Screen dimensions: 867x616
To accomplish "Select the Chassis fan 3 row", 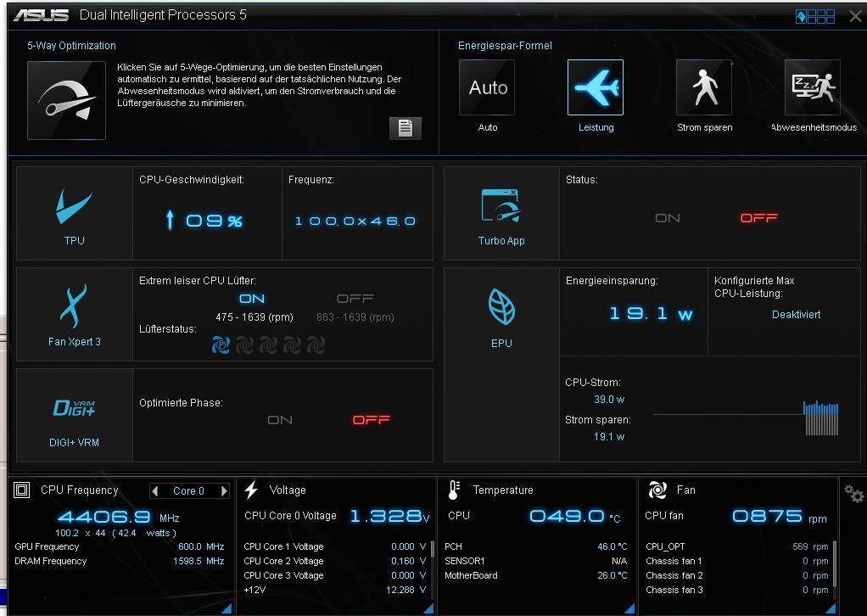I will pyautogui.click(x=737, y=590).
